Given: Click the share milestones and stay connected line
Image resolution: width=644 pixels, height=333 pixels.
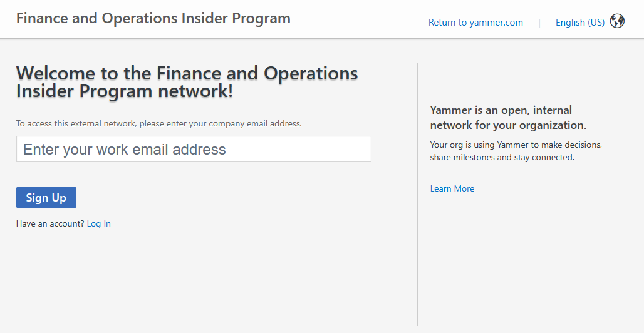Looking at the screenshot, I should (x=502, y=157).
